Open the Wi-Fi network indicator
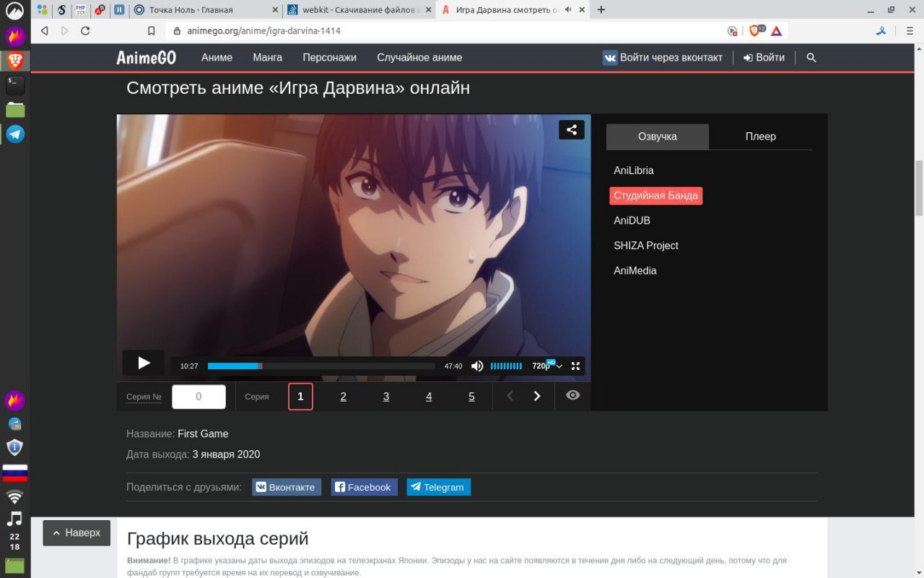This screenshot has height=578, width=924. click(15, 497)
